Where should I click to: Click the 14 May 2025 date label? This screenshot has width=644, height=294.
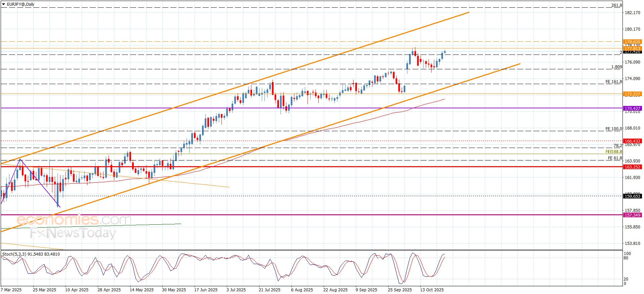coord(142,290)
